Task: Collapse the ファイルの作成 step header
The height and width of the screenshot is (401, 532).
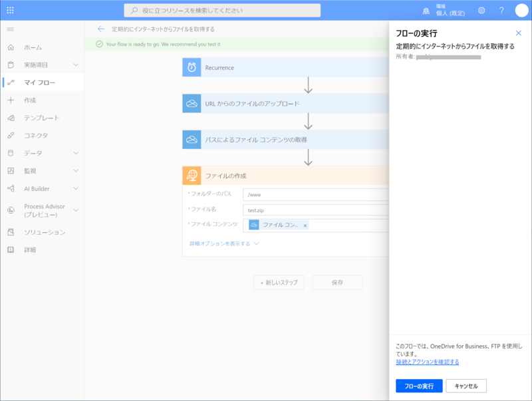Action: pos(286,176)
